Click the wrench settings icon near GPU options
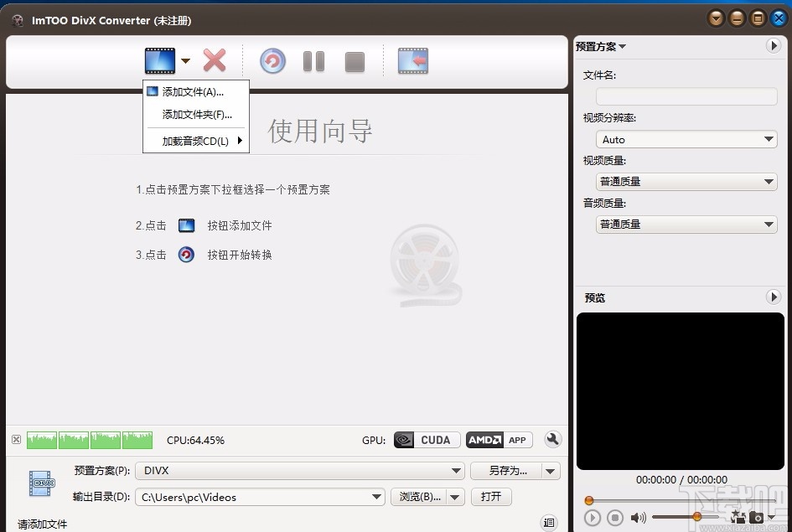 coord(552,440)
